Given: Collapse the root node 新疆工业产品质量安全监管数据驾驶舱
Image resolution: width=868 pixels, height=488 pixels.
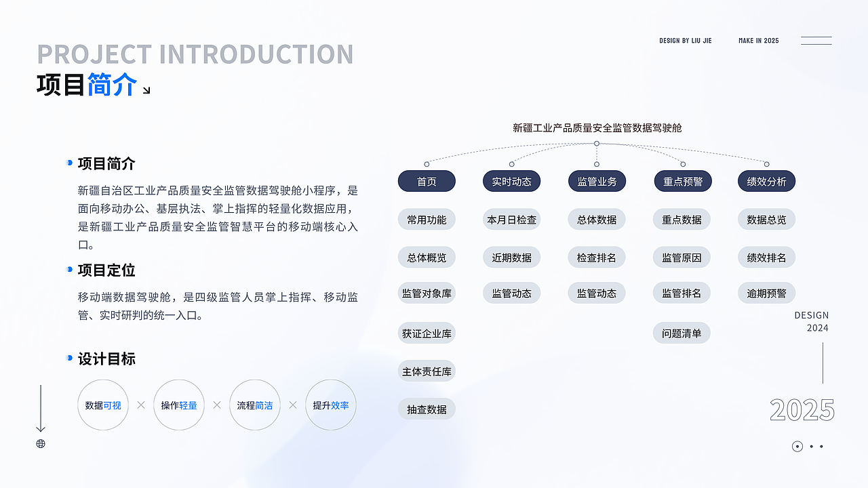Looking at the screenshot, I should [597, 127].
